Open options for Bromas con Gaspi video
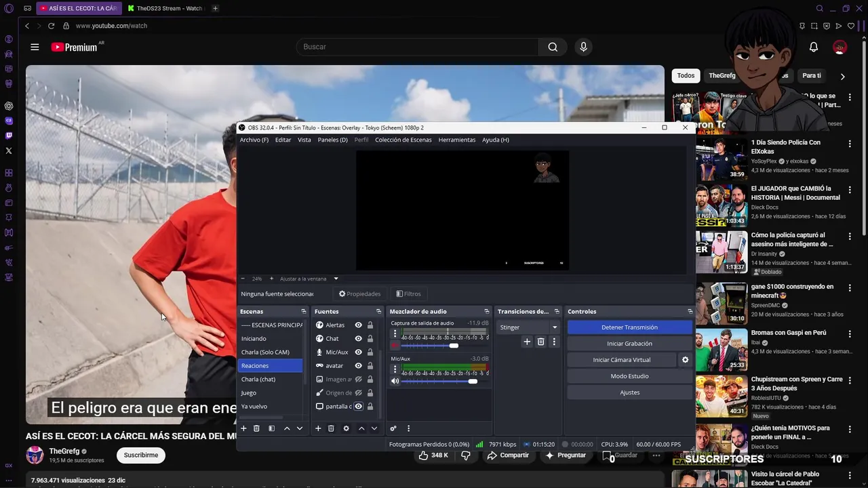 tap(849, 333)
